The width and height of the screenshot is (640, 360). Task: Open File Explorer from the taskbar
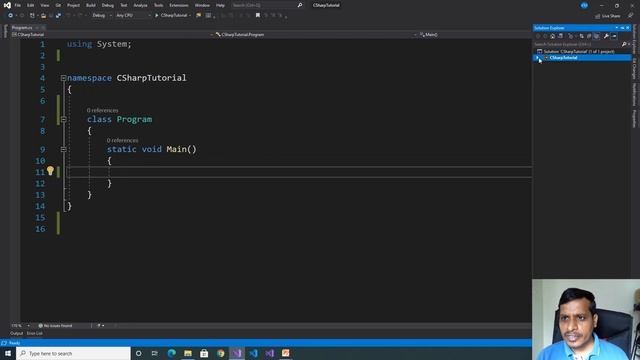188,353
